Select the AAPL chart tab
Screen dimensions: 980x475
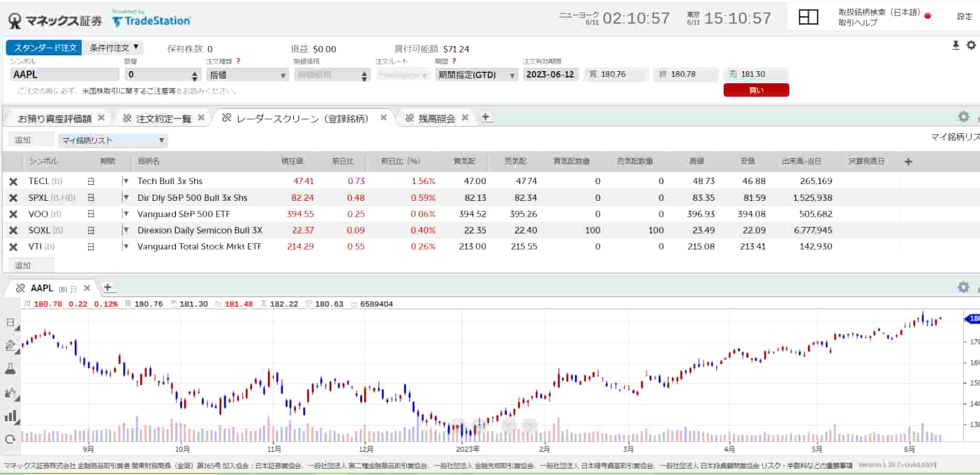pos(42,288)
